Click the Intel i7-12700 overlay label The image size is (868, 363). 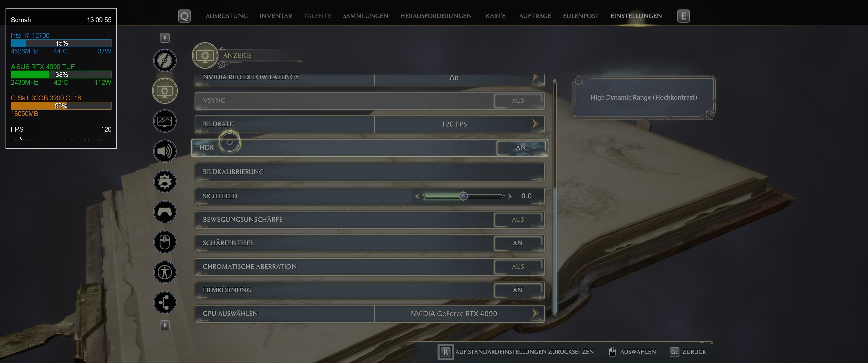[30, 35]
